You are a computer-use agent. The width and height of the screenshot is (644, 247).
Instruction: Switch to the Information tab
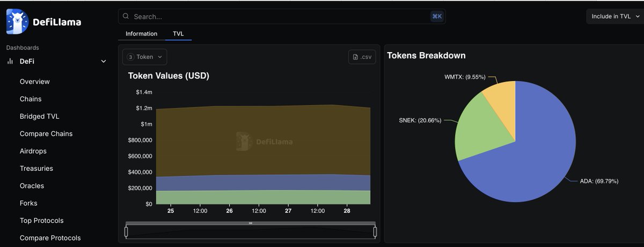pos(142,34)
